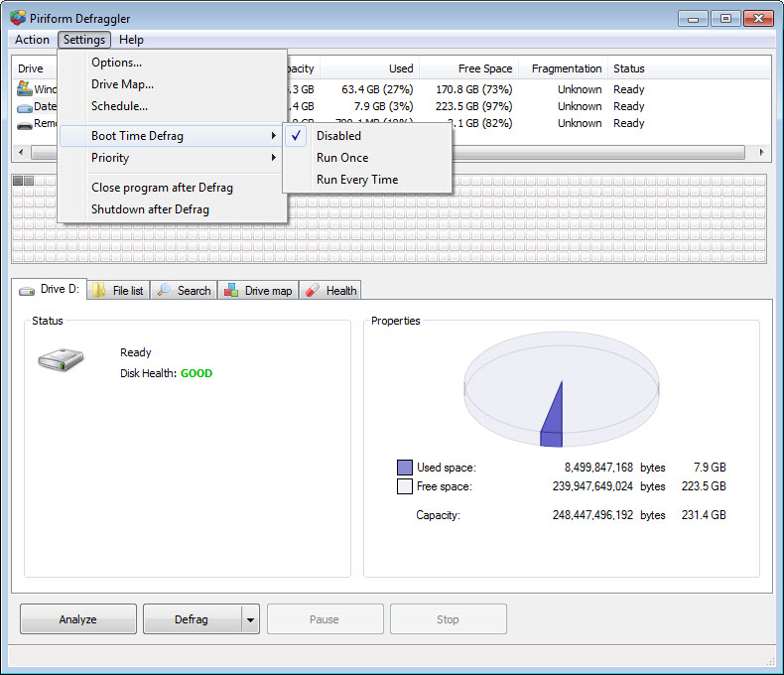Image resolution: width=784 pixels, height=675 pixels.
Task: Sort by the Used column header
Action: (x=369, y=68)
